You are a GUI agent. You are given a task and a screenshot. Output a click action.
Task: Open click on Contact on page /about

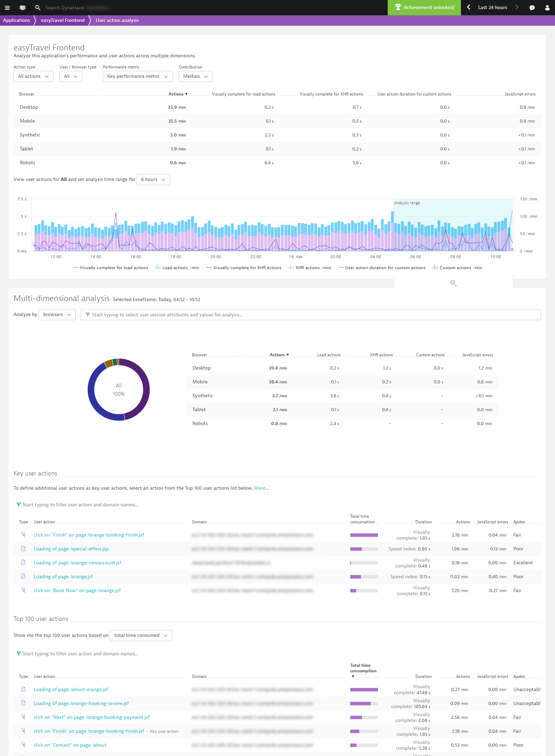click(70, 745)
